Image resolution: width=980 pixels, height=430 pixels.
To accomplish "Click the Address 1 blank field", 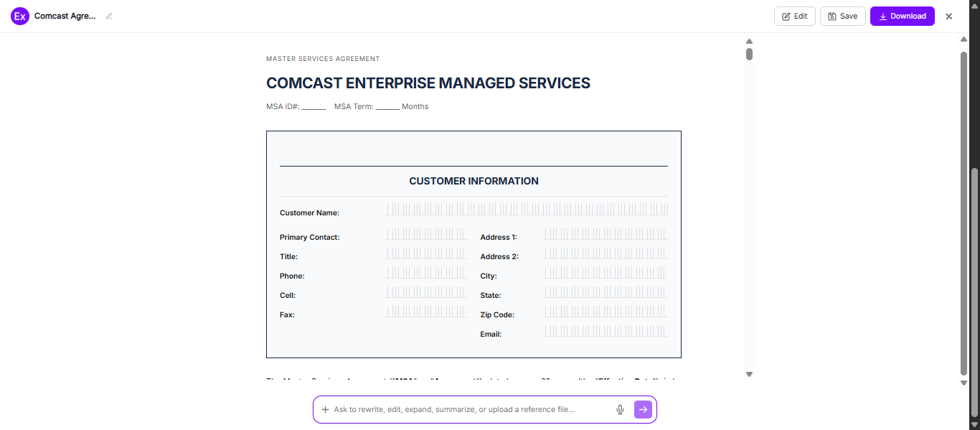I will tap(606, 234).
